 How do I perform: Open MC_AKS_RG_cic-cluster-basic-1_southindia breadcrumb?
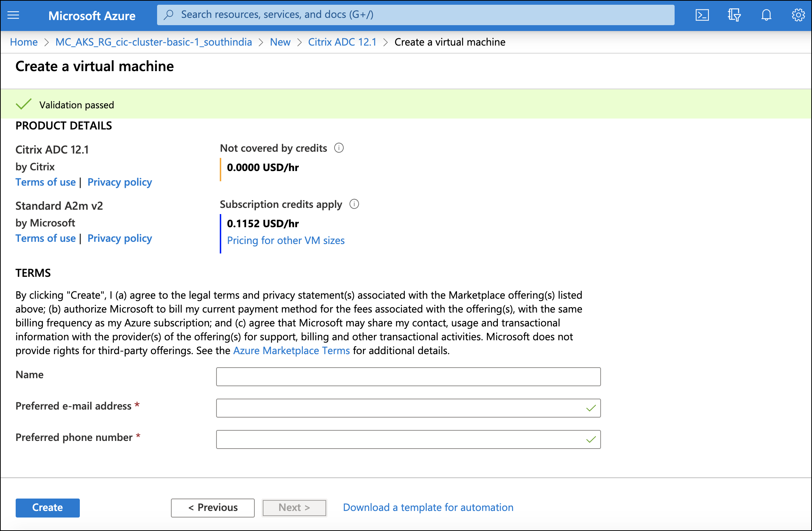point(153,42)
